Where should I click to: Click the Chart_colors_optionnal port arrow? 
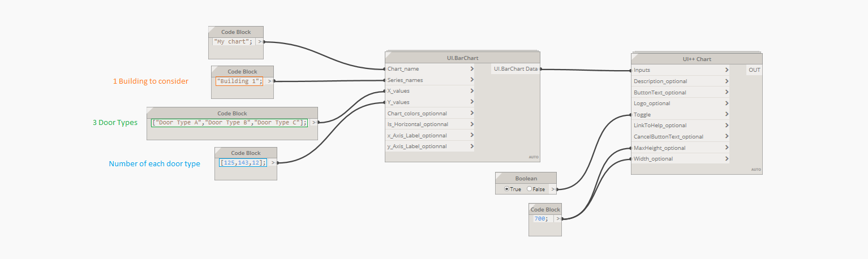coord(472,113)
